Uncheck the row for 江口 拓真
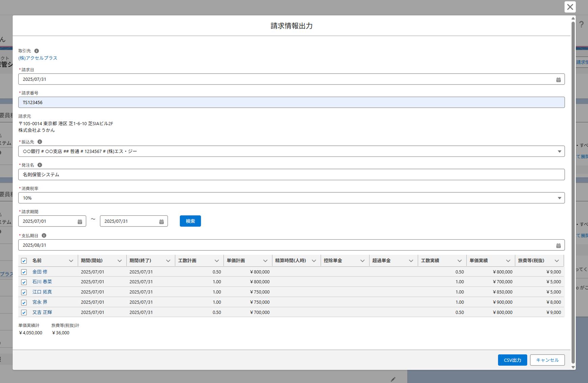The image size is (588, 383). (24, 292)
